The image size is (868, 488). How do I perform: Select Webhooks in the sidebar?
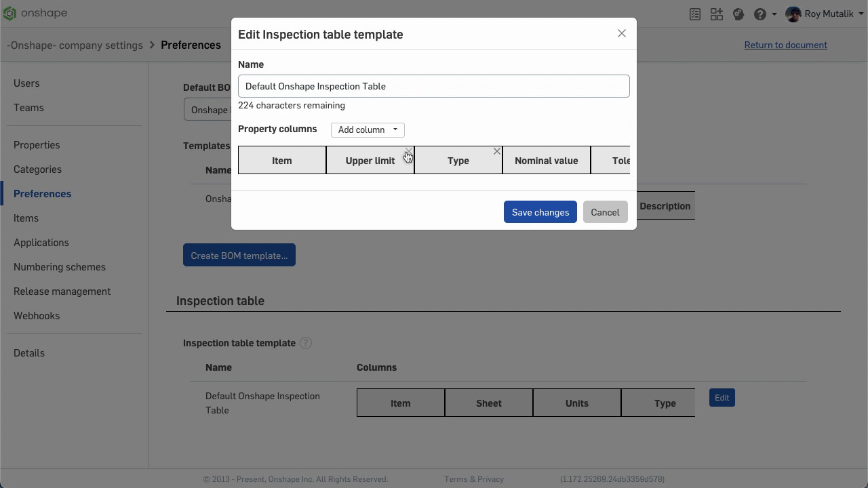tap(37, 316)
